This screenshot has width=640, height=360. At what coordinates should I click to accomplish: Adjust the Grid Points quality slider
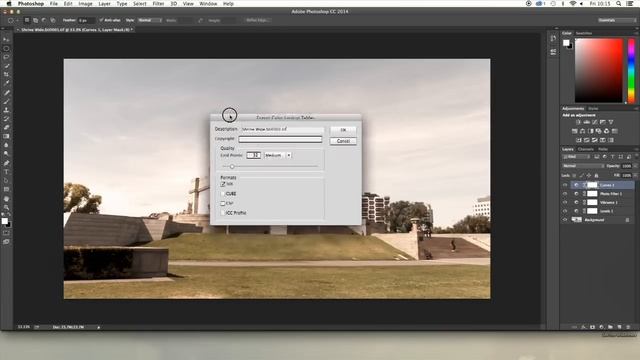point(232,167)
